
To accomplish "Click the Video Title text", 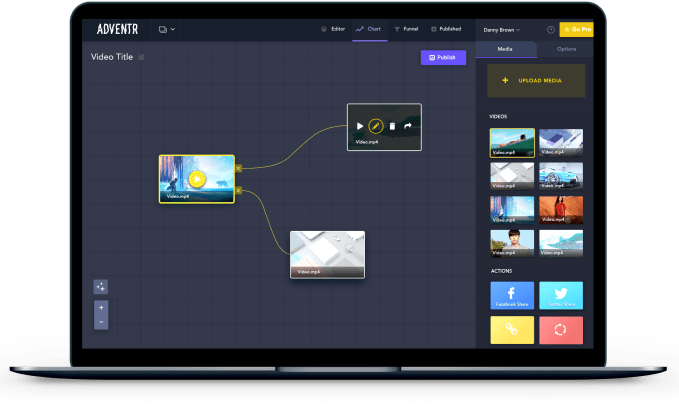I will [112, 57].
